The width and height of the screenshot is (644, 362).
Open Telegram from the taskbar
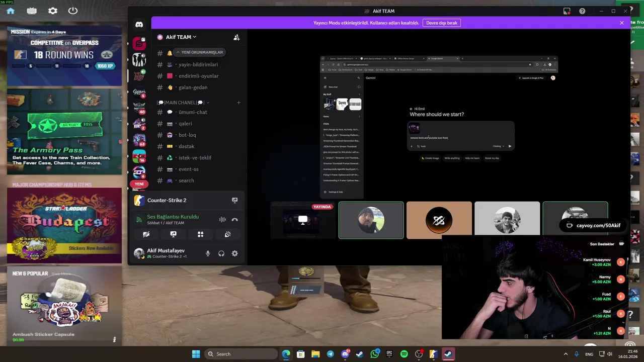pyautogui.click(x=330, y=354)
